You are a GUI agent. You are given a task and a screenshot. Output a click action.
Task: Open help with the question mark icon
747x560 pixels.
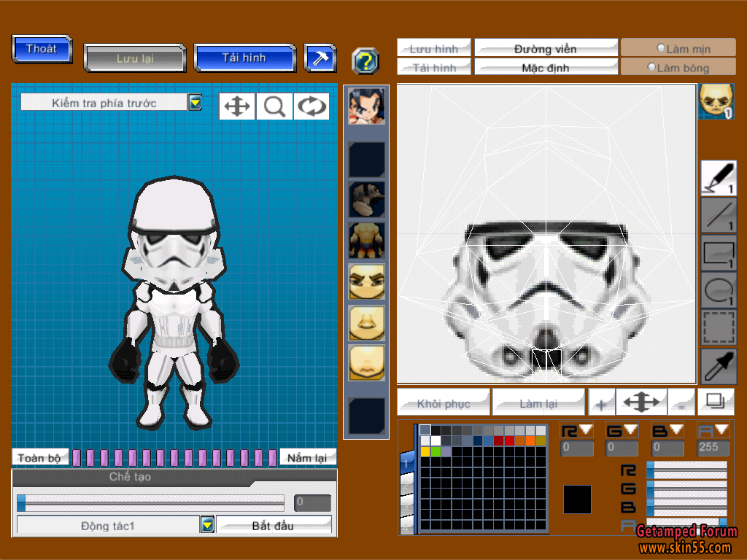[x=365, y=61]
